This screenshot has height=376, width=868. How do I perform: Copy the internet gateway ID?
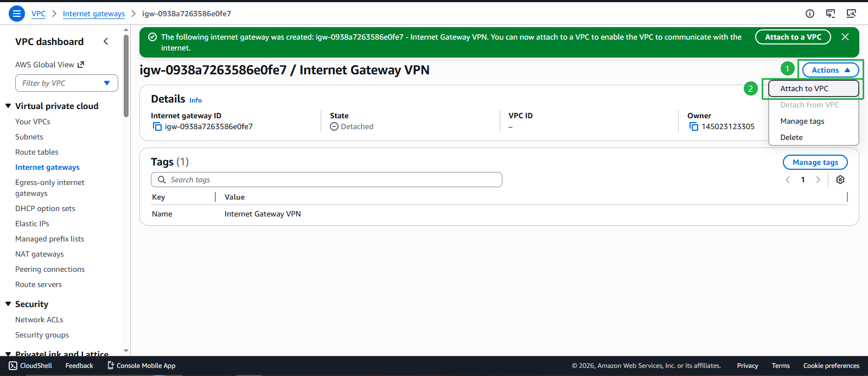[x=157, y=126]
